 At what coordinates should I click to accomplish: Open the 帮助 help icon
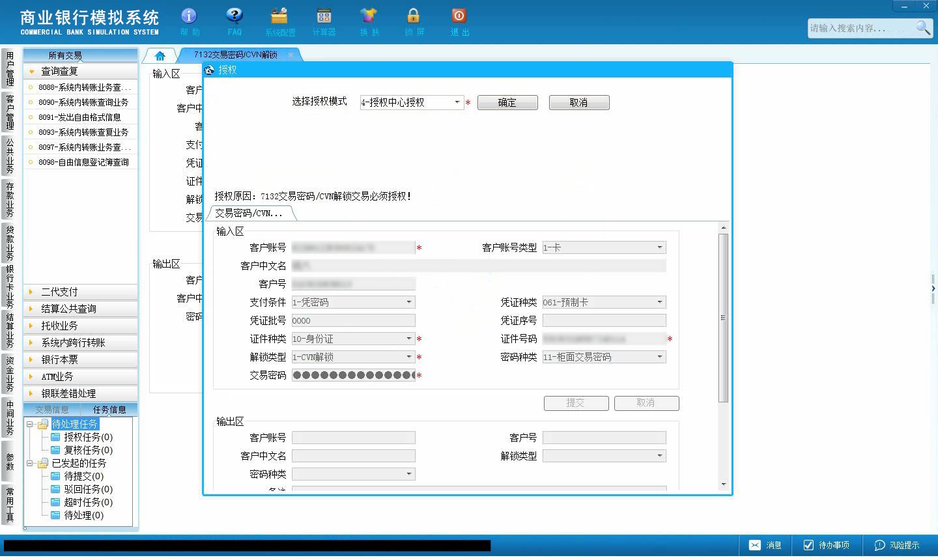click(190, 21)
